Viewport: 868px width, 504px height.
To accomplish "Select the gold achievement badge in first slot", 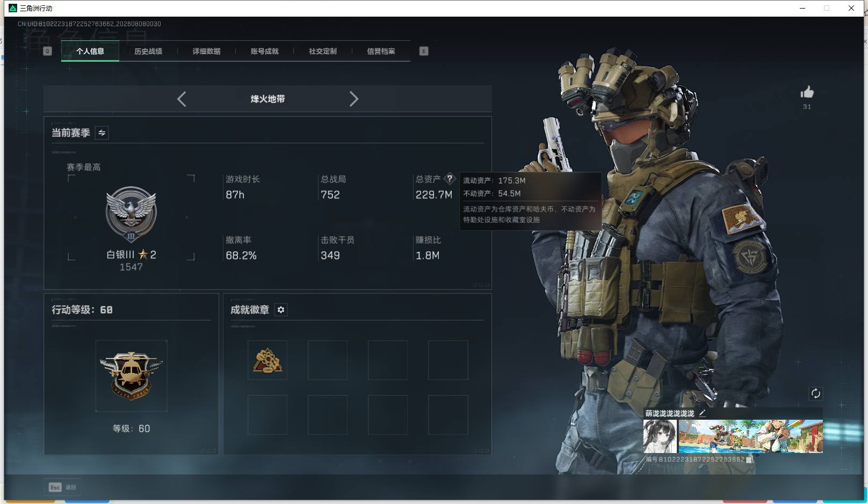I will (267, 360).
